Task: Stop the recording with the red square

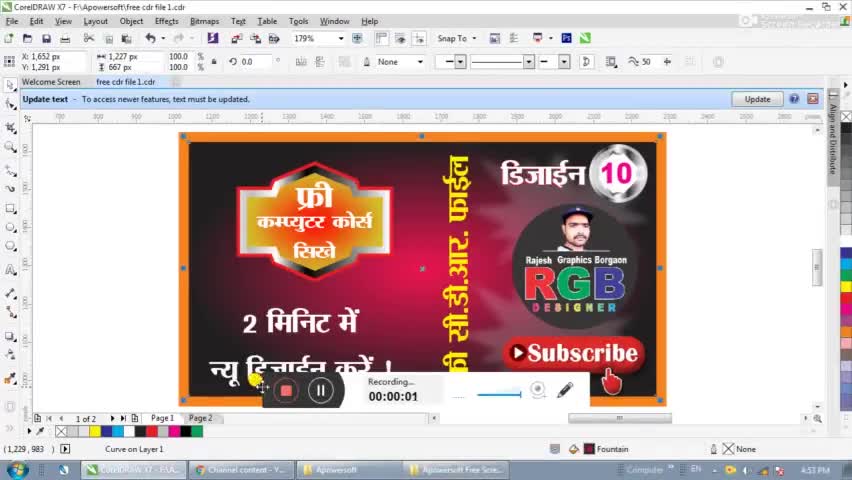Action: pyautogui.click(x=286, y=391)
